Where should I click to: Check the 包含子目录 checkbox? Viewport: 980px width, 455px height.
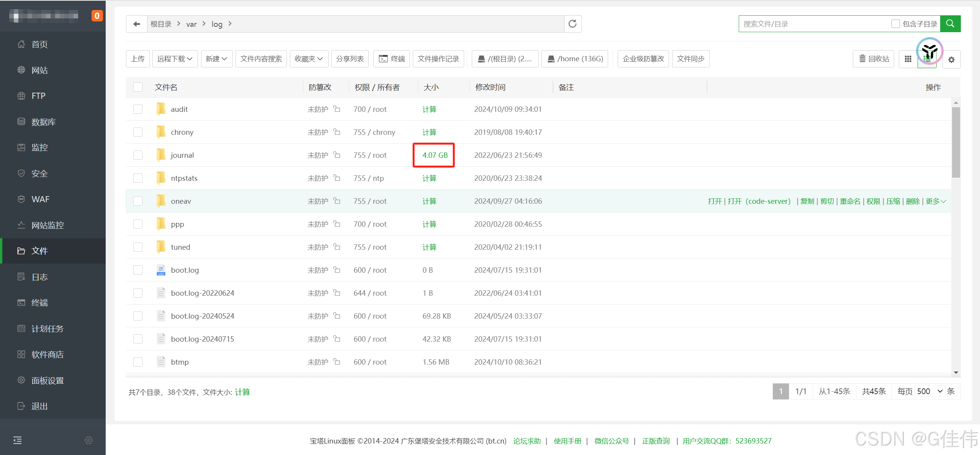coord(895,24)
